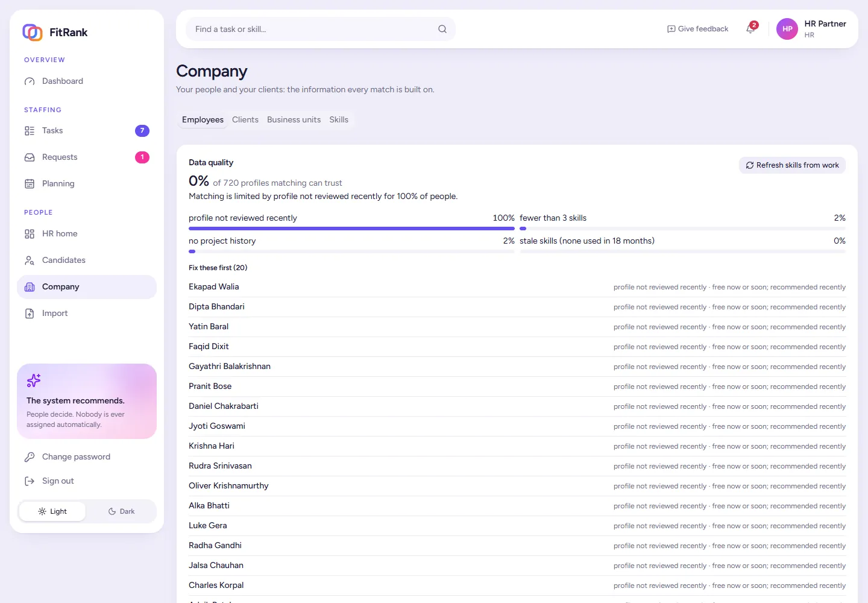Open the Clients tab
The height and width of the screenshot is (603, 868).
(x=245, y=120)
